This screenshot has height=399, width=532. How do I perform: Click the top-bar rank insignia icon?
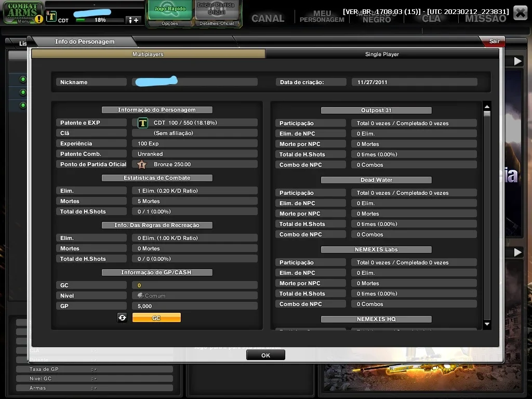[51, 16]
